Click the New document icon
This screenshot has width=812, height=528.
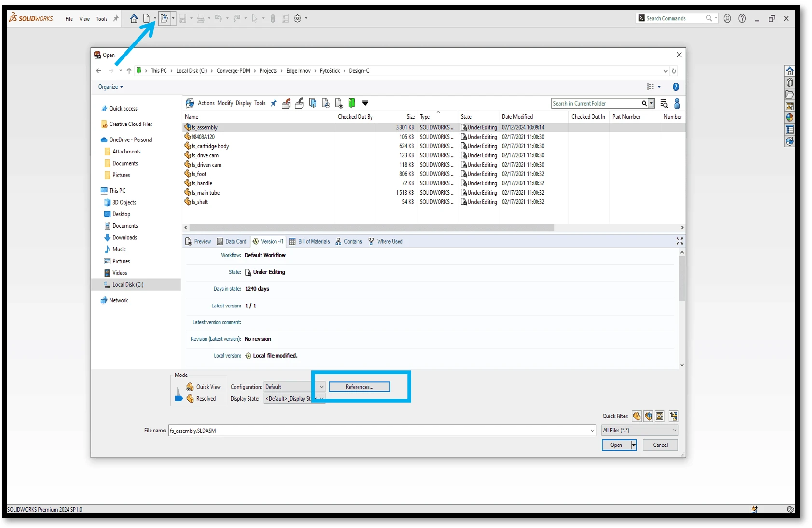[146, 19]
